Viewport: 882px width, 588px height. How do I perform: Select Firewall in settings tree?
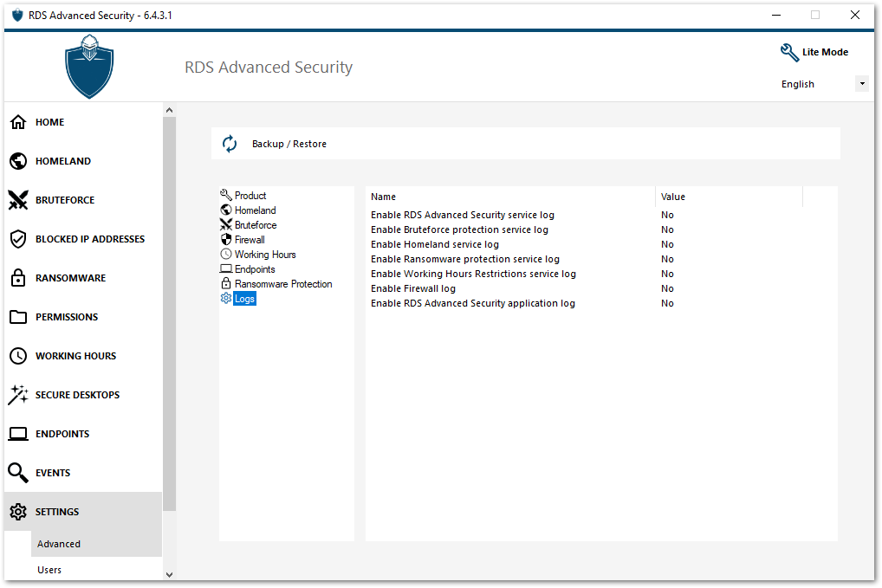[250, 240]
